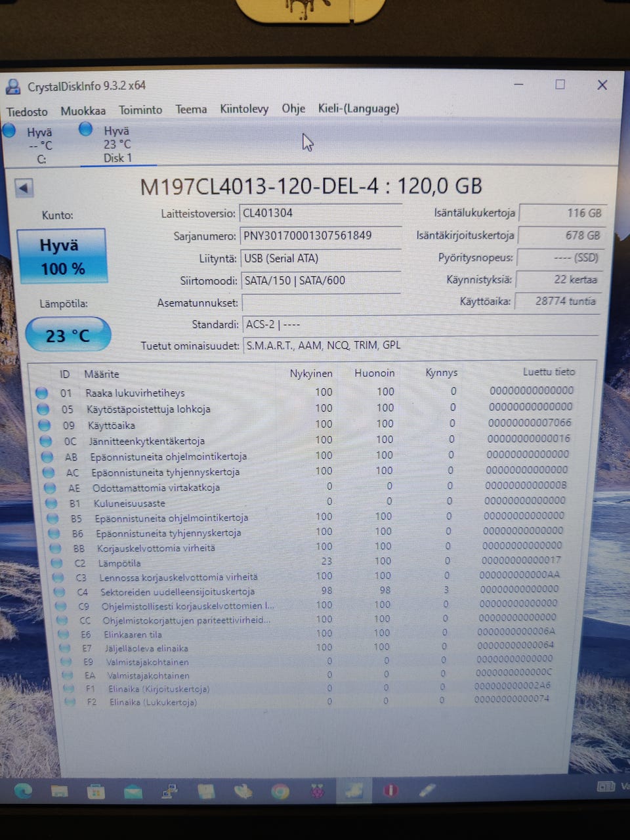The height and width of the screenshot is (840, 630).
Task: Open Microsoft Store from the taskbar
Action: (96, 792)
